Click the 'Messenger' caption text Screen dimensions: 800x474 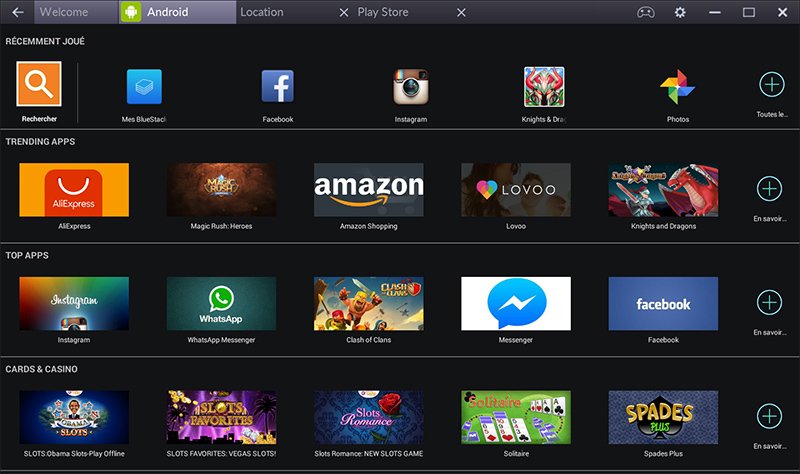tap(516, 340)
